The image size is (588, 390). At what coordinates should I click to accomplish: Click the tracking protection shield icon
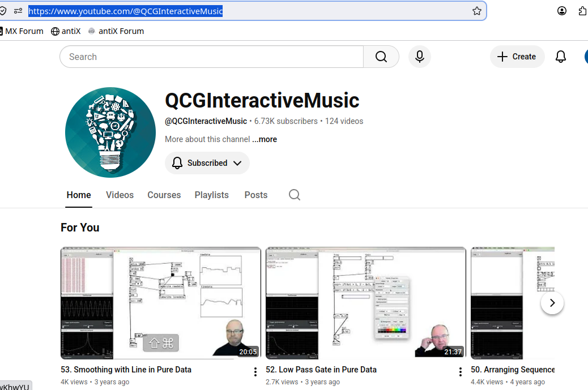click(3, 11)
